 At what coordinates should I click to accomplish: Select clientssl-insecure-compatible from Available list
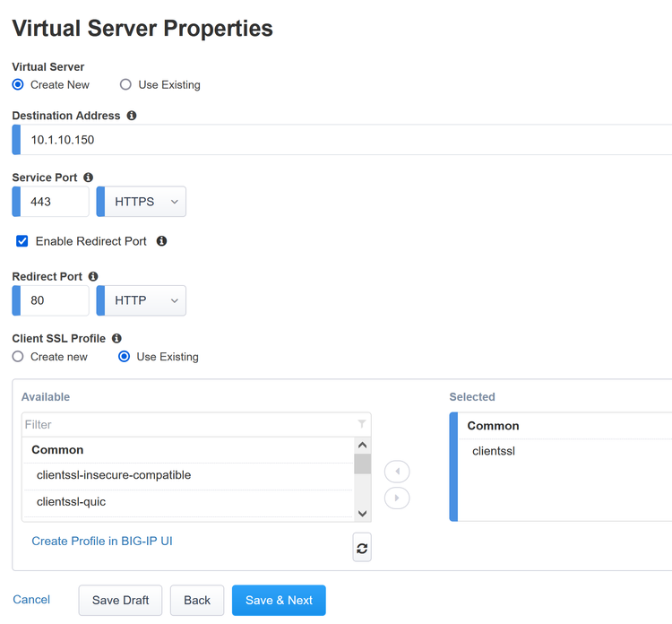pyautogui.click(x=114, y=475)
